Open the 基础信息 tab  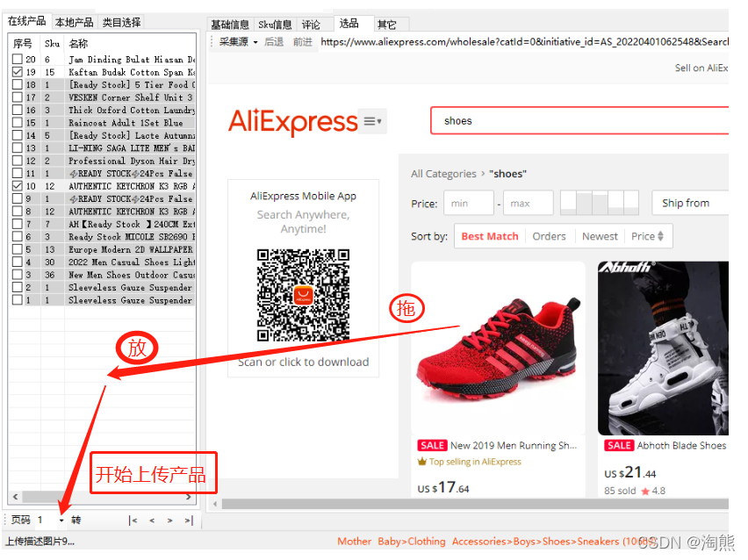(x=230, y=25)
